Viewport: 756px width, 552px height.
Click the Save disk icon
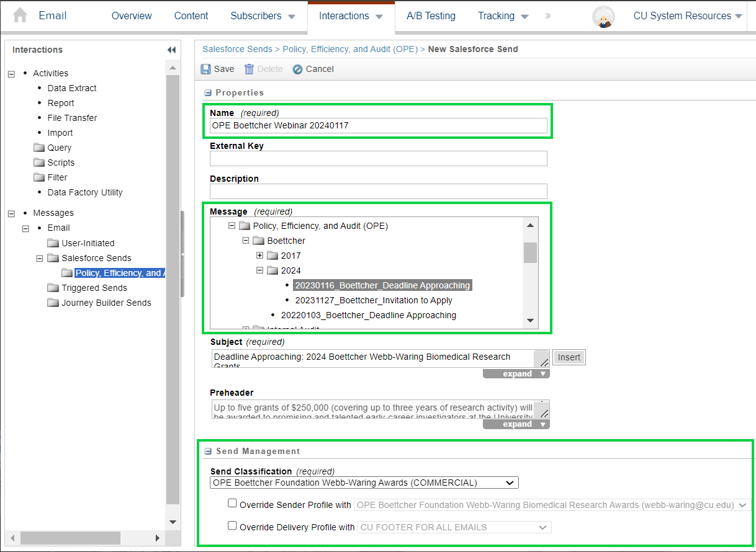click(206, 69)
